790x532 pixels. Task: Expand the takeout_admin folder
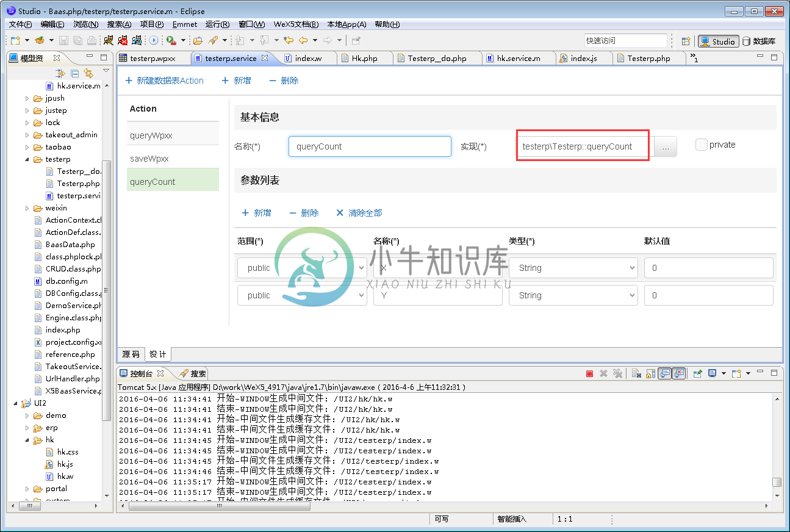point(27,135)
